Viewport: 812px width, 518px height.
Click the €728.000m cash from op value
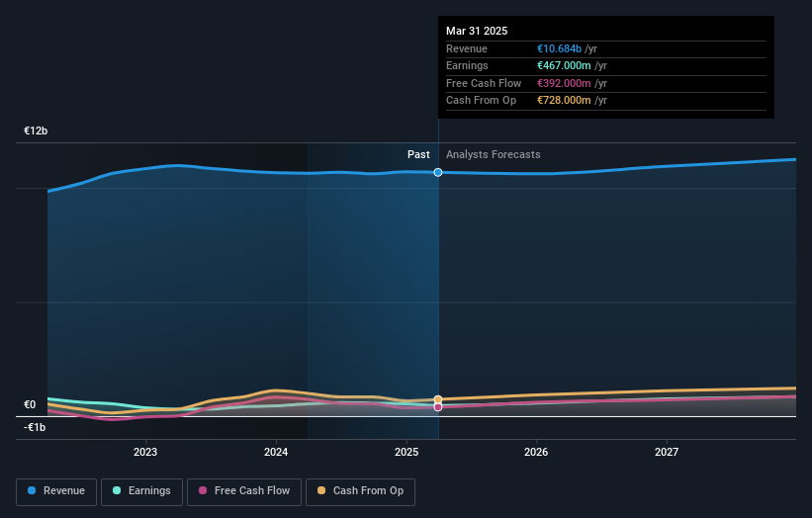[x=564, y=101]
